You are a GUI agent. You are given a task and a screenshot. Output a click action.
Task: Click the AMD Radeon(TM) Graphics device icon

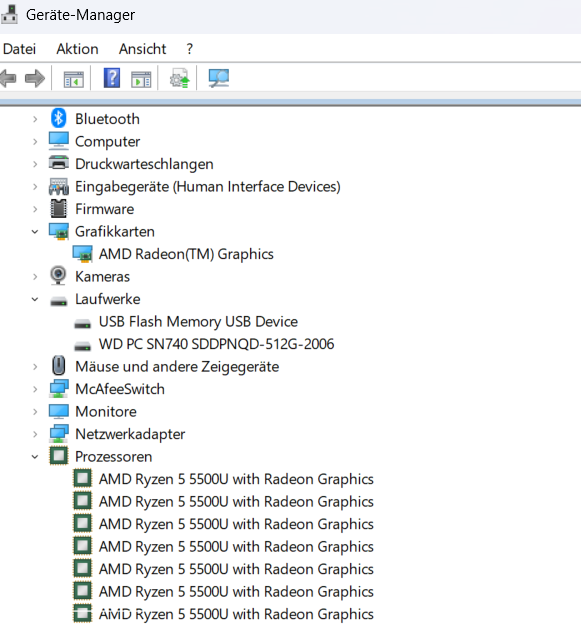click(82, 254)
